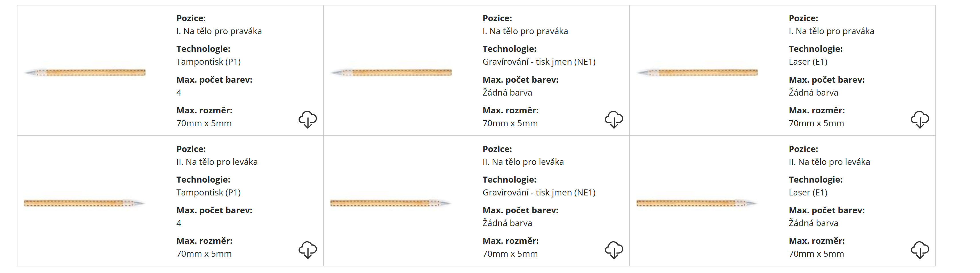Screen dimensions: 980x273
Task: Click Gravírování - tisk jmen text for left-hander
Action: click(x=539, y=192)
